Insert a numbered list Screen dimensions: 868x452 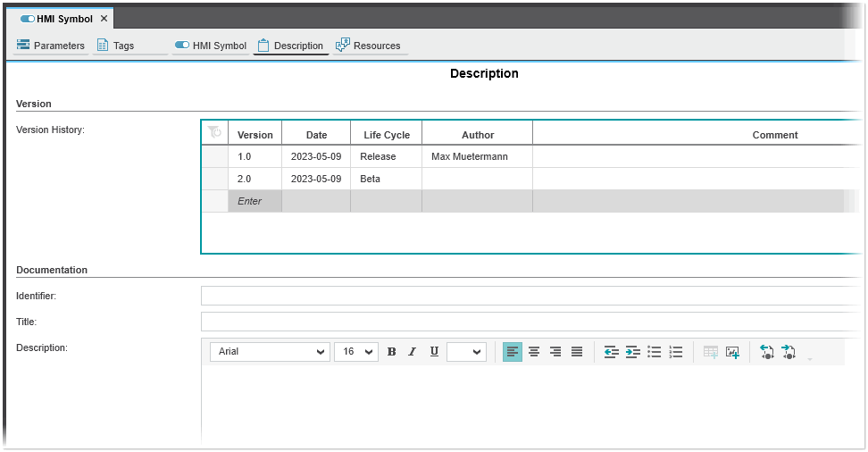tap(676, 352)
